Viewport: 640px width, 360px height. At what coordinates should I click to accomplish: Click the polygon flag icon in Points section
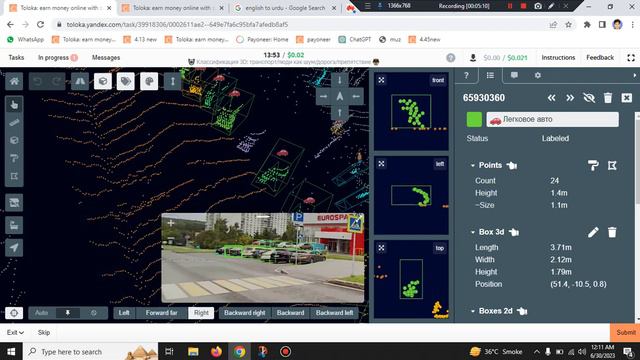612,165
